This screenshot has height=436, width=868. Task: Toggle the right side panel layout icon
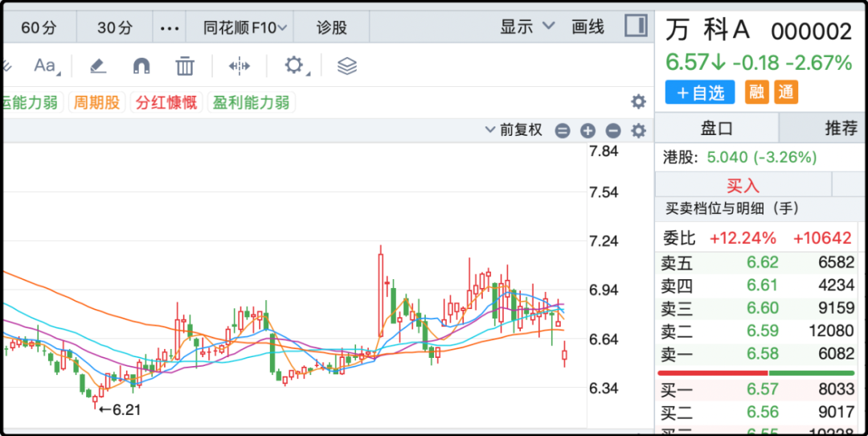pos(636,26)
